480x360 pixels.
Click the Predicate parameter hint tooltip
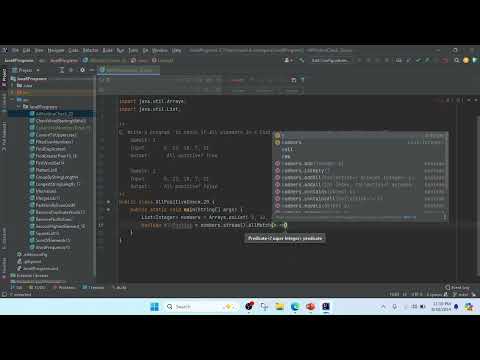click(285, 238)
